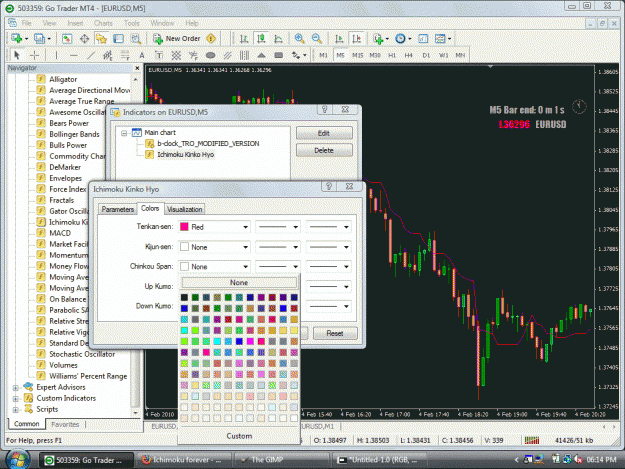Viewport: 625px width, 469px height.
Task: Select Ichimoku Kinko Hyo in indicator list
Action: (x=185, y=155)
